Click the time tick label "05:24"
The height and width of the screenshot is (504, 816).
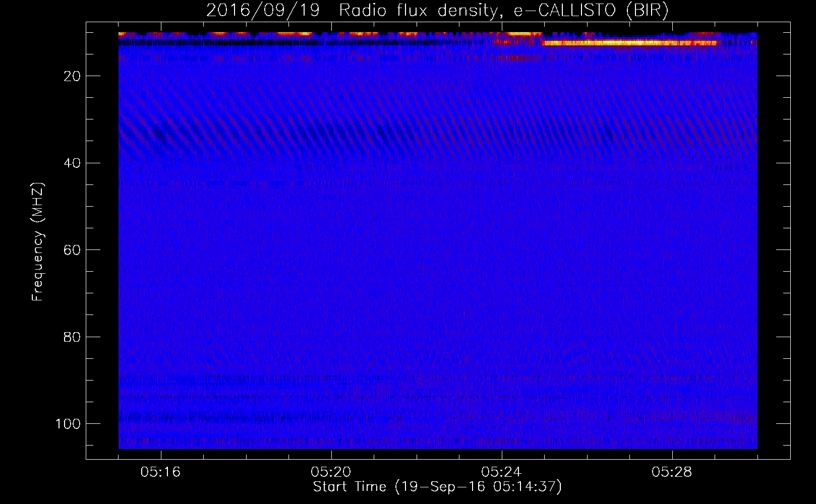[x=502, y=472]
